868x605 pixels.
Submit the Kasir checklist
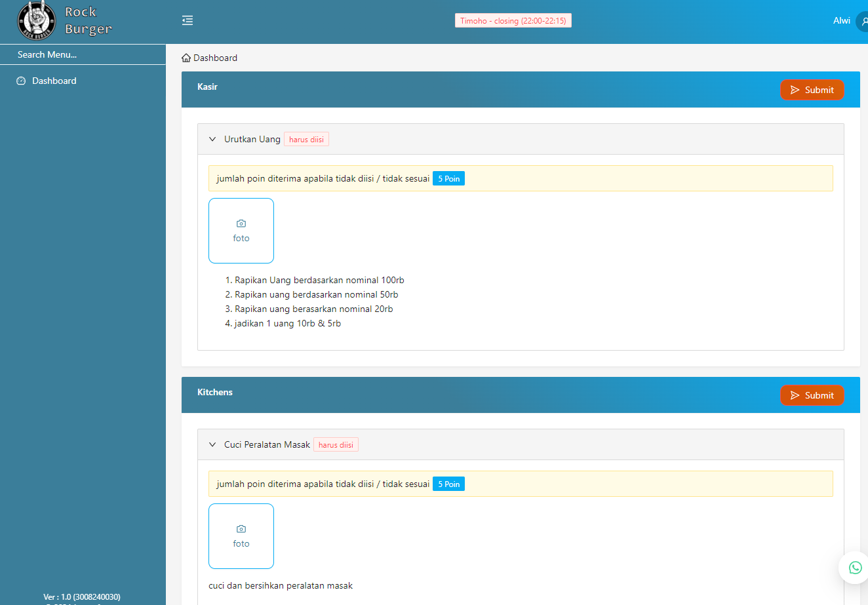(812, 90)
